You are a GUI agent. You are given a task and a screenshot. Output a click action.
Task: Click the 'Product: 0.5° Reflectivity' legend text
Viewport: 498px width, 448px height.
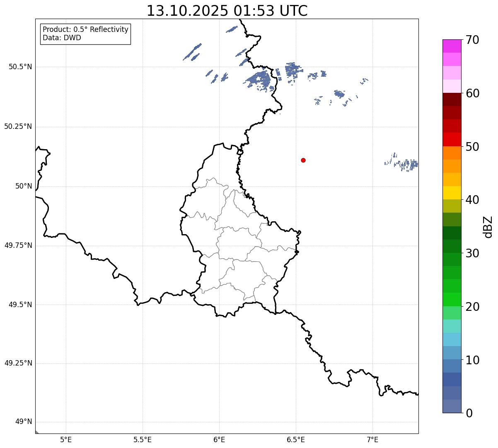(x=86, y=30)
